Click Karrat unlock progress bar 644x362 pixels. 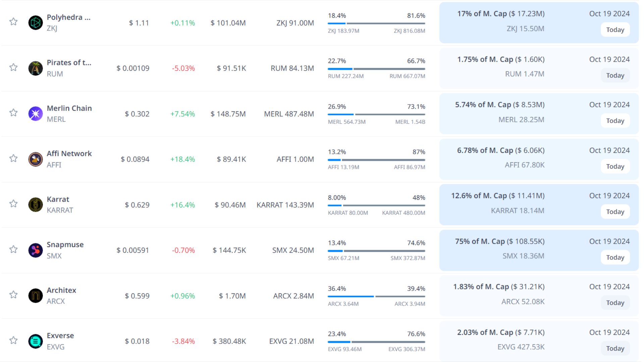[x=376, y=205]
